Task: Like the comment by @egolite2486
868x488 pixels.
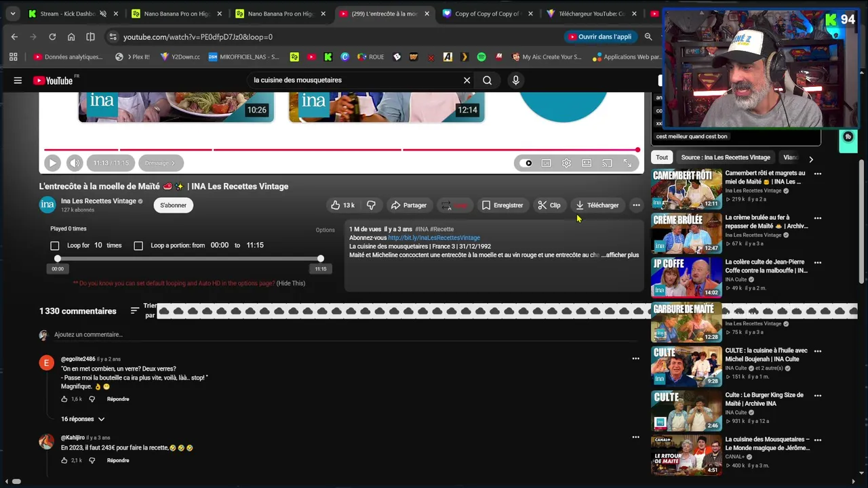Action: (64, 399)
